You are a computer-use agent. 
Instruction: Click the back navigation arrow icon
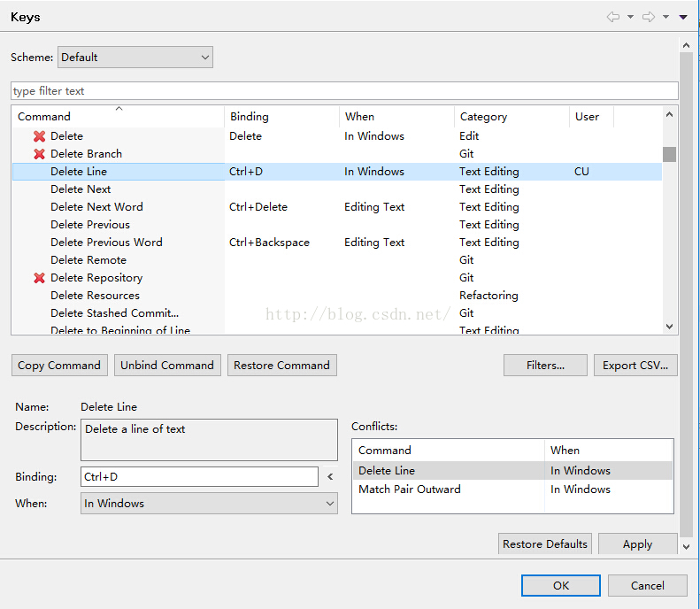click(612, 17)
